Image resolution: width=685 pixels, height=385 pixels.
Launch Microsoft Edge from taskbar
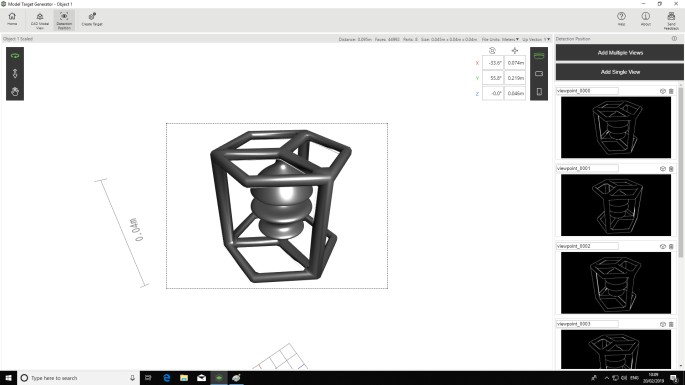point(166,378)
